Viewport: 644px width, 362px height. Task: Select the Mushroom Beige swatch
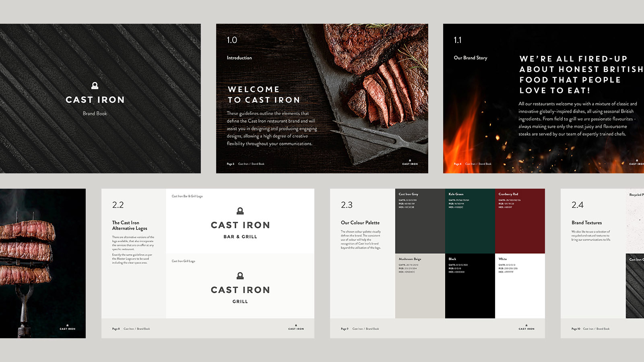click(x=420, y=286)
